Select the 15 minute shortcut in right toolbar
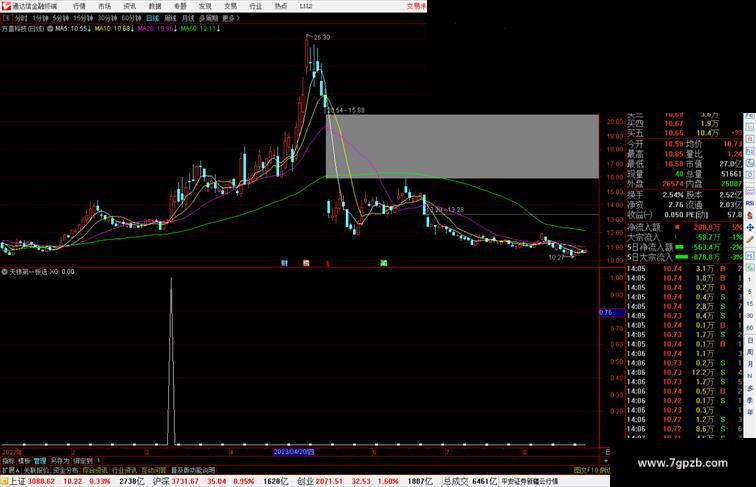The height and width of the screenshot is (487, 756). [750, 304]
